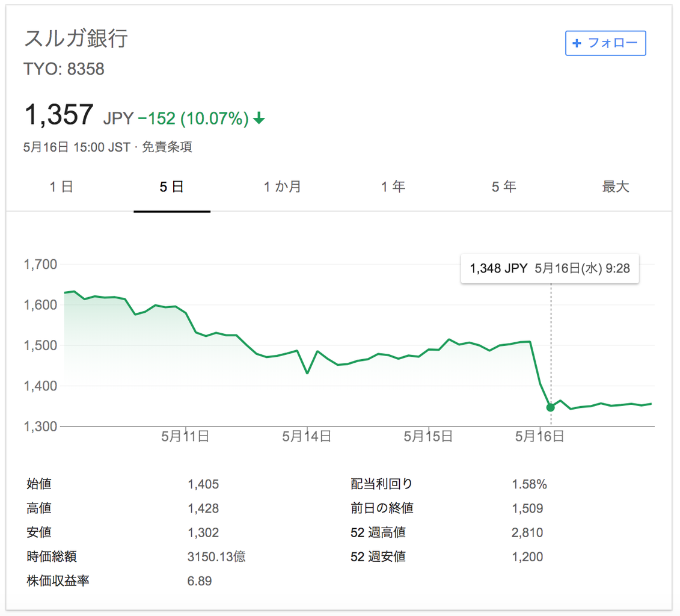The image size is (680, 616).
Task: Click the 52 週安値 label
Action: [378, 556]
